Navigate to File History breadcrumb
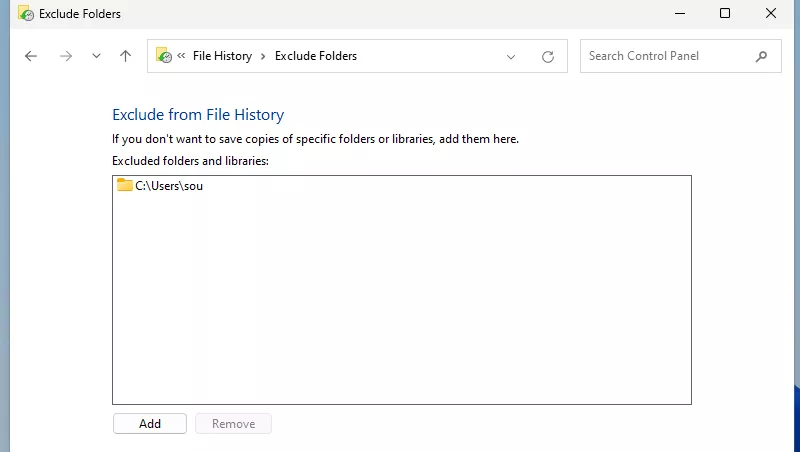 pos(222,56)
